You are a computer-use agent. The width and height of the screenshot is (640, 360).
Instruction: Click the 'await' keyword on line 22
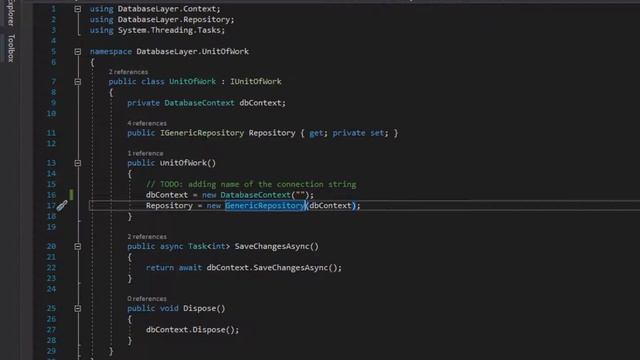(190, 268)
